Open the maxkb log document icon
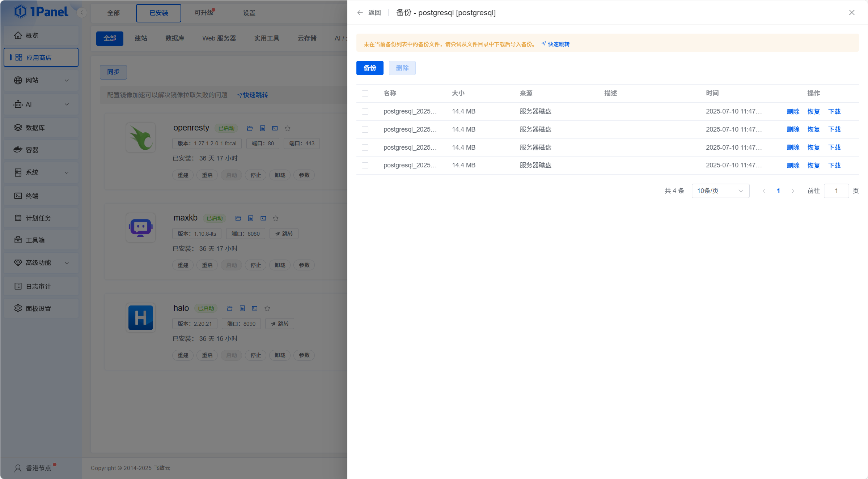Image resolution: width=868 pixels, height=479 pixels. 251,218
